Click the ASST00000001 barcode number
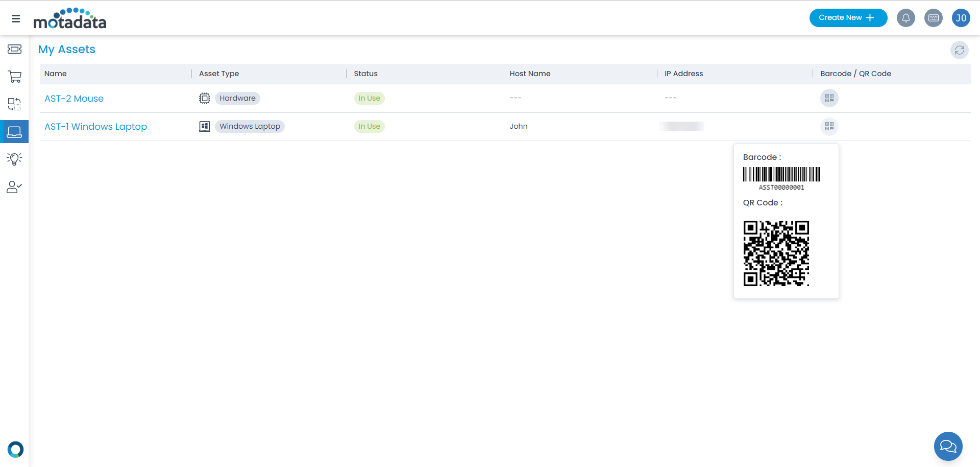This screenshot has width=980, height=467. click(x=781, y=188)
